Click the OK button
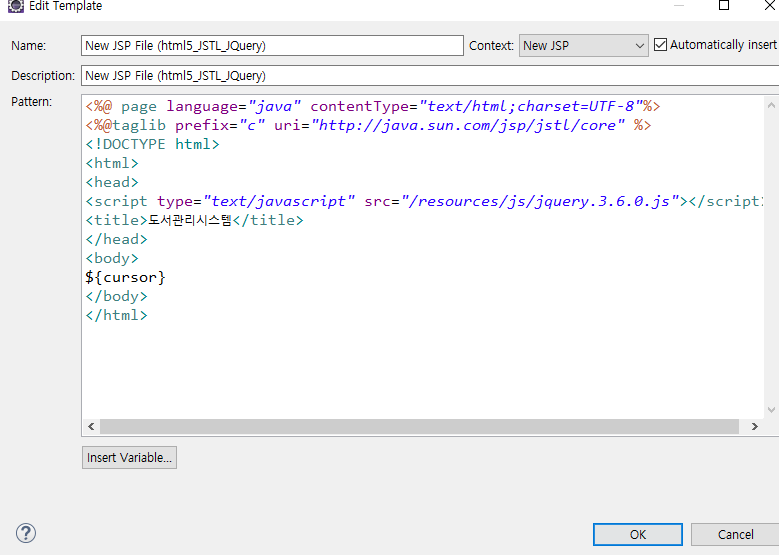Image resolution: width=779 pixels, height=555 pixels. (x=637, y=535)
